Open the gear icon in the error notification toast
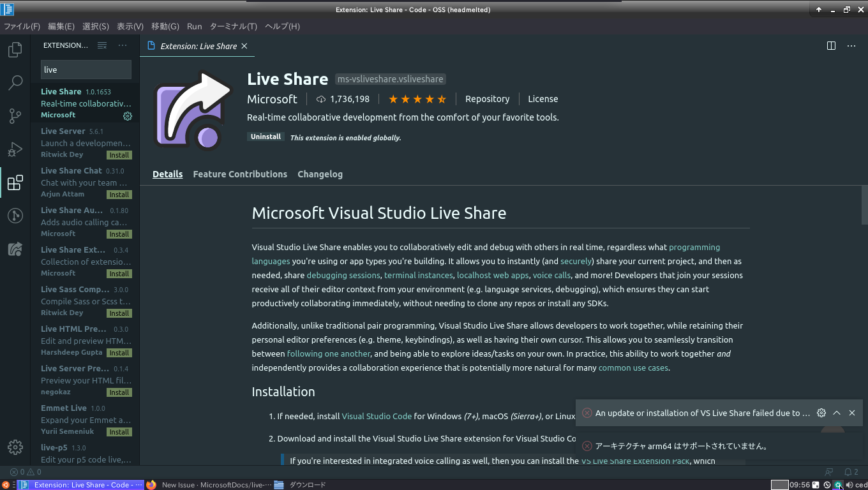The width and height of the screenshot is (868, 490). pyautogui.click(x=821, y=413)
